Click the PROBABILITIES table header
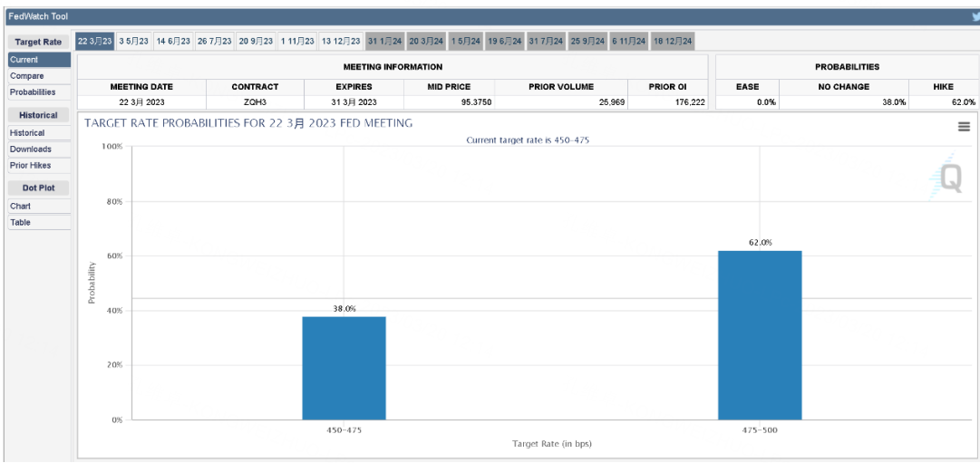This screenshot has height=463, width=980. [847, 66]
